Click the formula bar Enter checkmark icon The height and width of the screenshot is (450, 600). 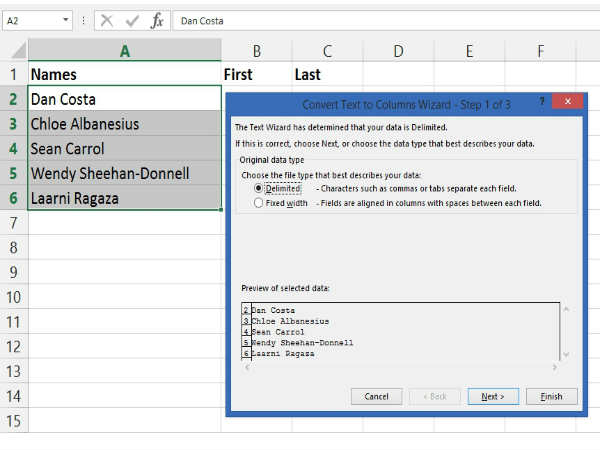132,20
